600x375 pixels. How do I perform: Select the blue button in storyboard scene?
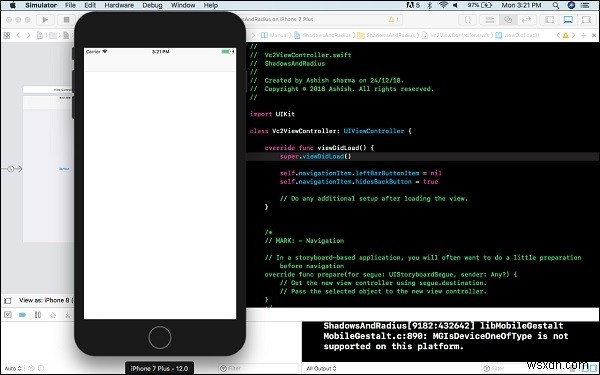pos(64,169)
